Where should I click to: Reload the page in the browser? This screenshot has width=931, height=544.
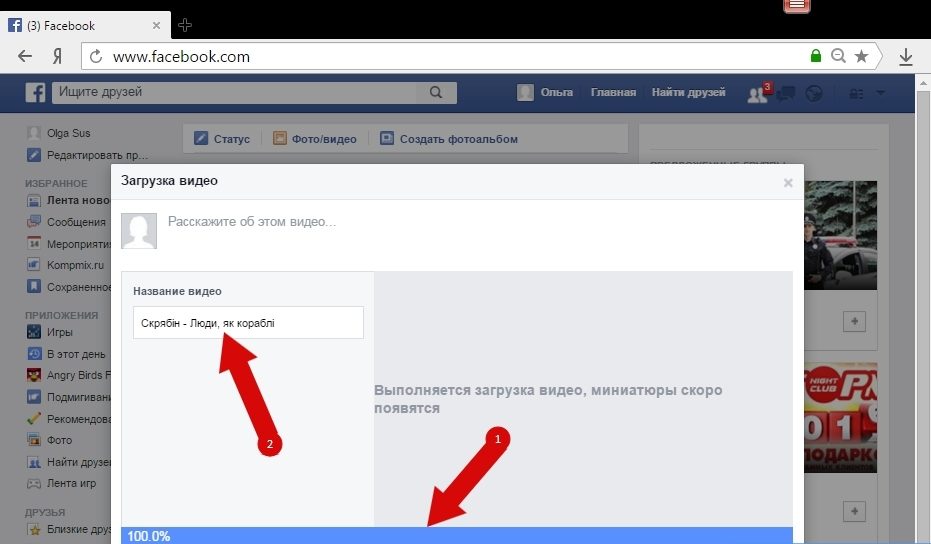point(96,57)
